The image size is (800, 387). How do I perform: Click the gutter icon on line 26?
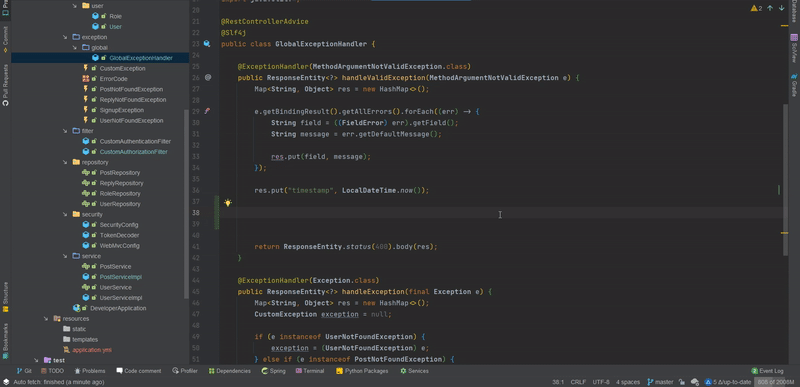click(208, 78)
